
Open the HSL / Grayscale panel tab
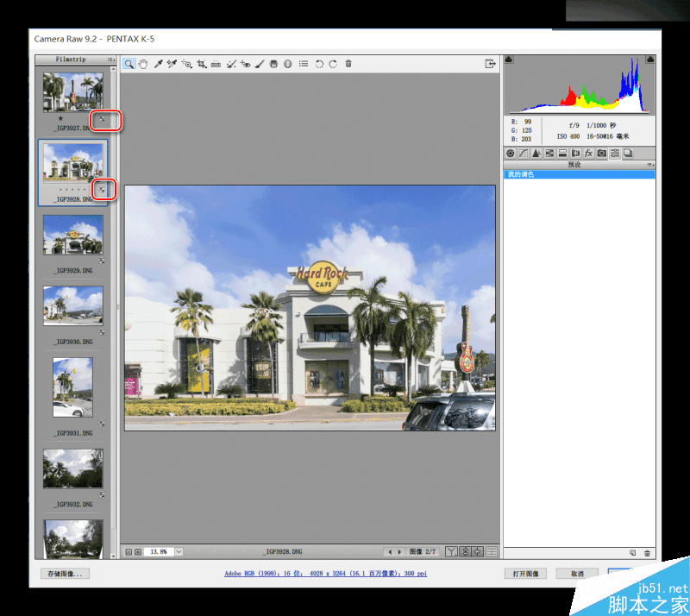[549, 154]
